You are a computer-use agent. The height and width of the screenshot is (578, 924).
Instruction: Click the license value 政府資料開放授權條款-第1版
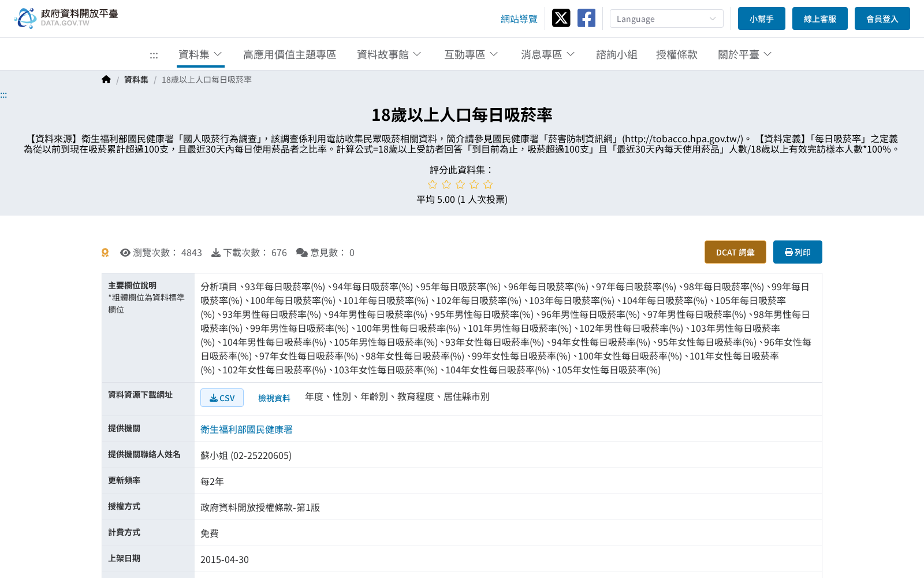260,507
